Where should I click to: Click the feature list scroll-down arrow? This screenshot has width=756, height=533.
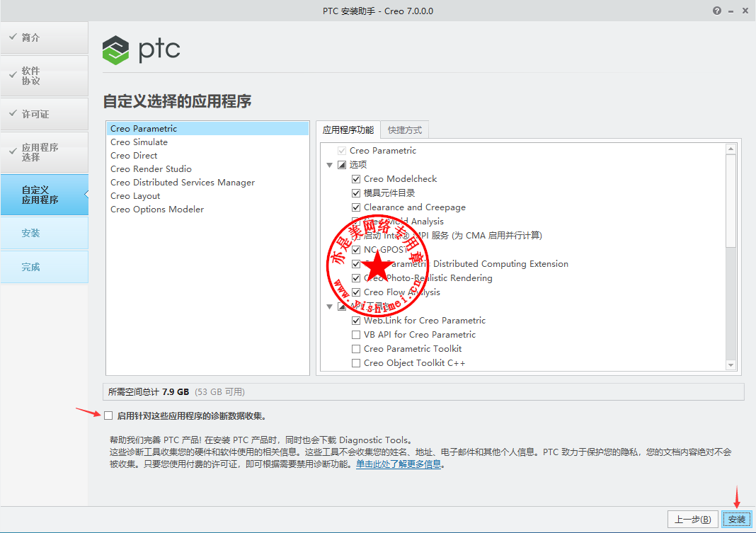coord(731,365)
